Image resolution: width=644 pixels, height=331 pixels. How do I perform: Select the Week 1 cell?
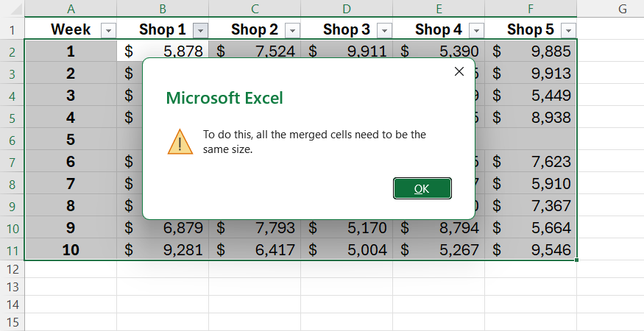[71, 51]
